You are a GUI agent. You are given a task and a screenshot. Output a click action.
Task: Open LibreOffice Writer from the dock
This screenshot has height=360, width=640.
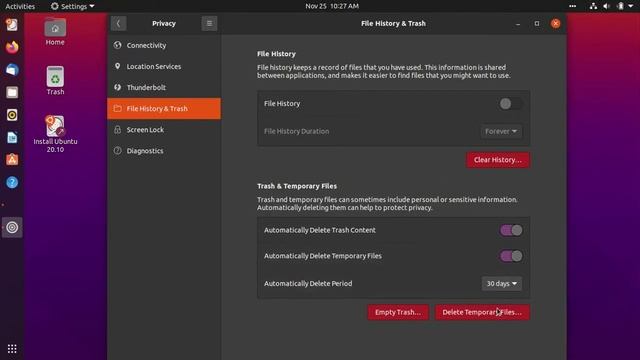12,138
